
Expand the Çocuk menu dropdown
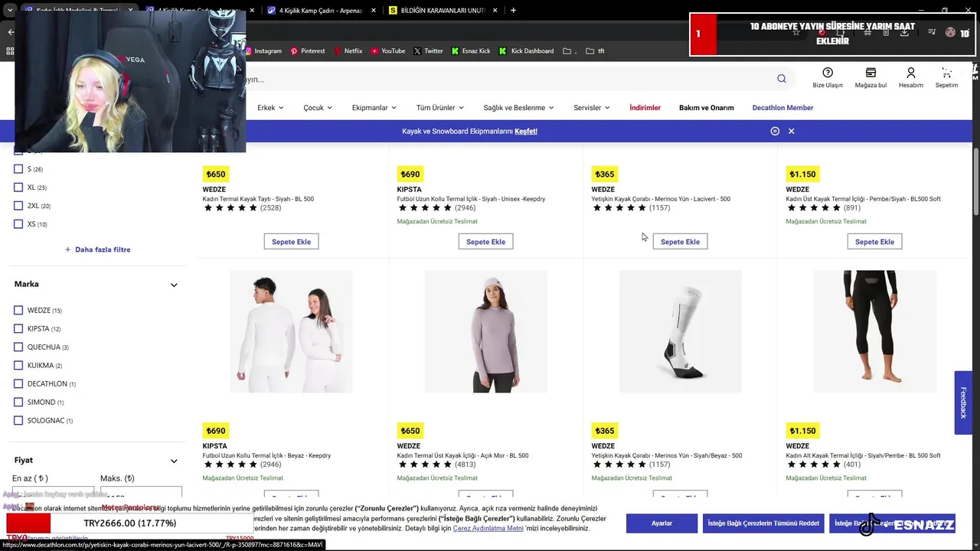pyautogui.click(x=318, y=108)
